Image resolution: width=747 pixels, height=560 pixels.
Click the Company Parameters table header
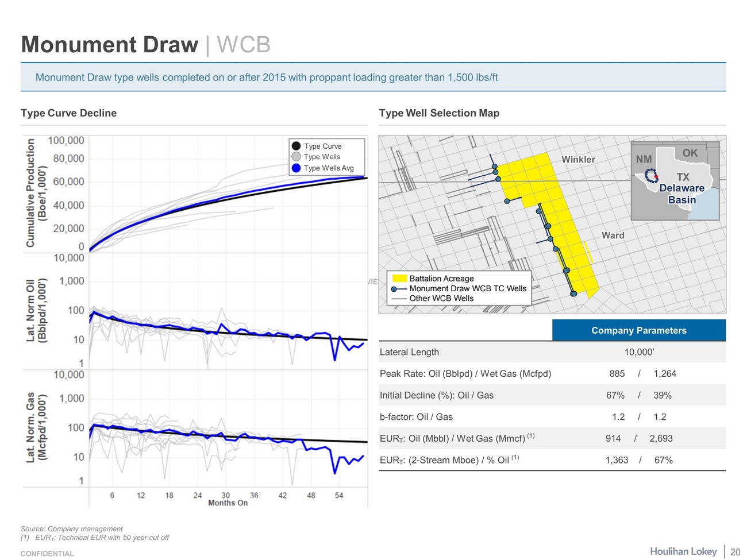pos(638,330)
